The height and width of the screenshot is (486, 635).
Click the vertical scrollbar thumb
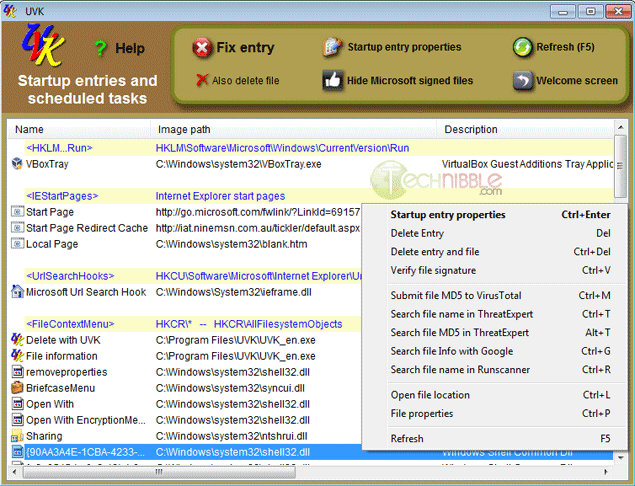(620, 166)
